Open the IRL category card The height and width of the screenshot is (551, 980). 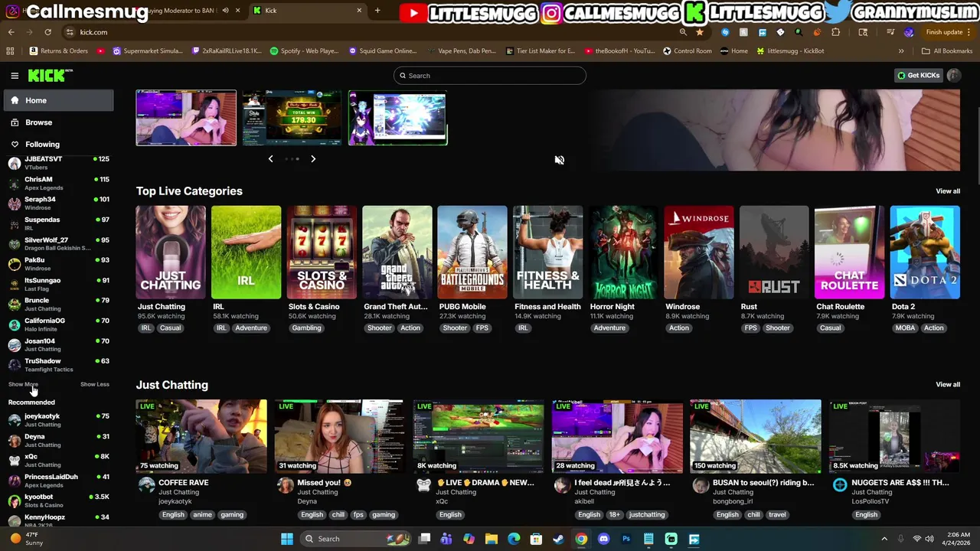[246, 252]
